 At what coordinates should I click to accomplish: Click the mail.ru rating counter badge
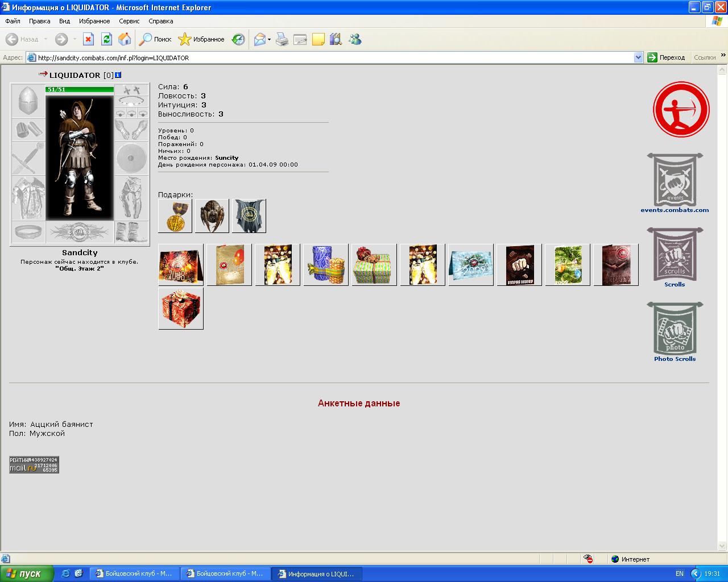(x=34, y=464)
